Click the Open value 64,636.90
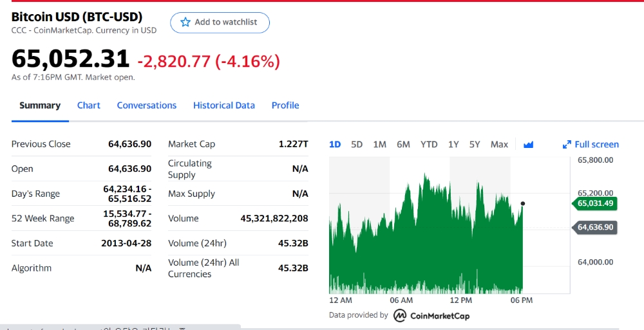The image size is (644, 330). pos(130,169)
